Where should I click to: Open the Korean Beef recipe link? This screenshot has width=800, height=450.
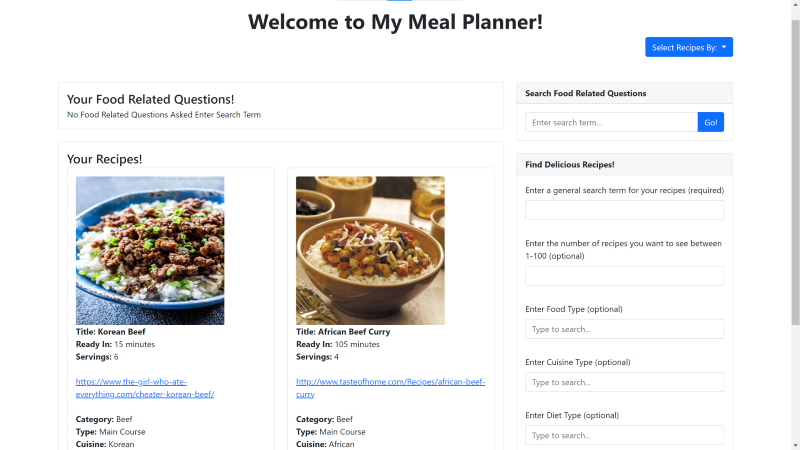coord(145,388)
